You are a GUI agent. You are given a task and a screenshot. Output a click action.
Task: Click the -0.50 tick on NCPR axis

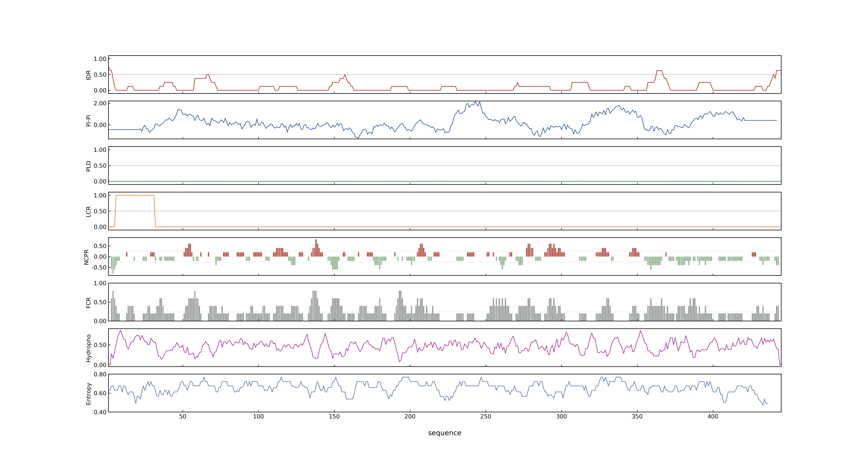pos(99,268)
